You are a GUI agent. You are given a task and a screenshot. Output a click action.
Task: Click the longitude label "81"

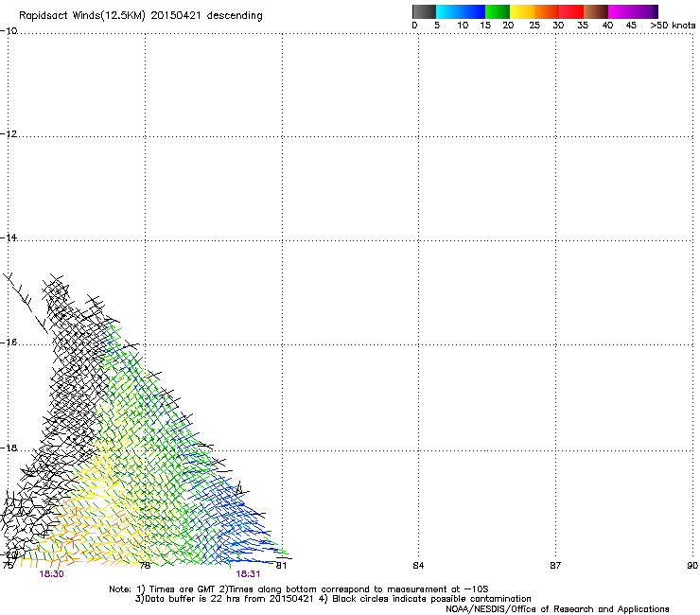281,566
